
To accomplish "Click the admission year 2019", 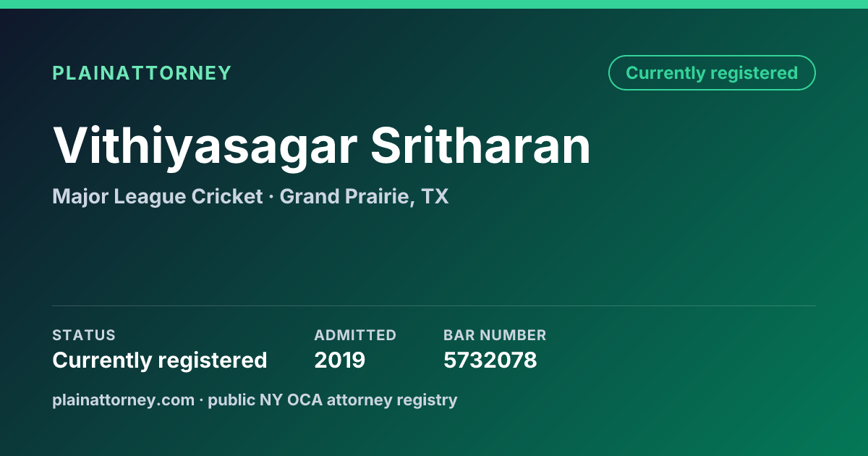I will coord(339,360).
